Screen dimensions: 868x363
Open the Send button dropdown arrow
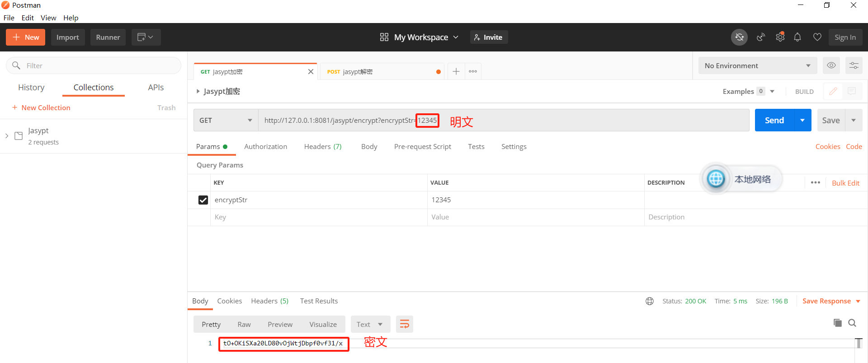tap(802, 120)
